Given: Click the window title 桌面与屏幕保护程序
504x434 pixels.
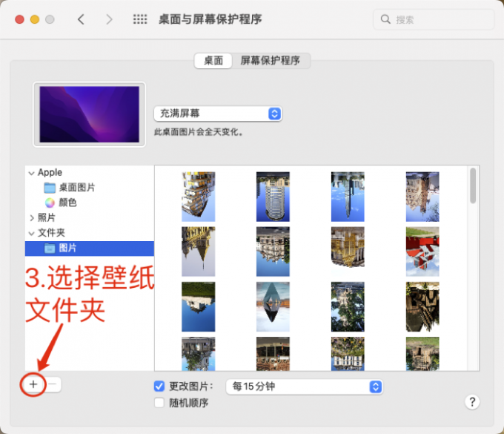Looking at the screenshot, I should (210, 19).
